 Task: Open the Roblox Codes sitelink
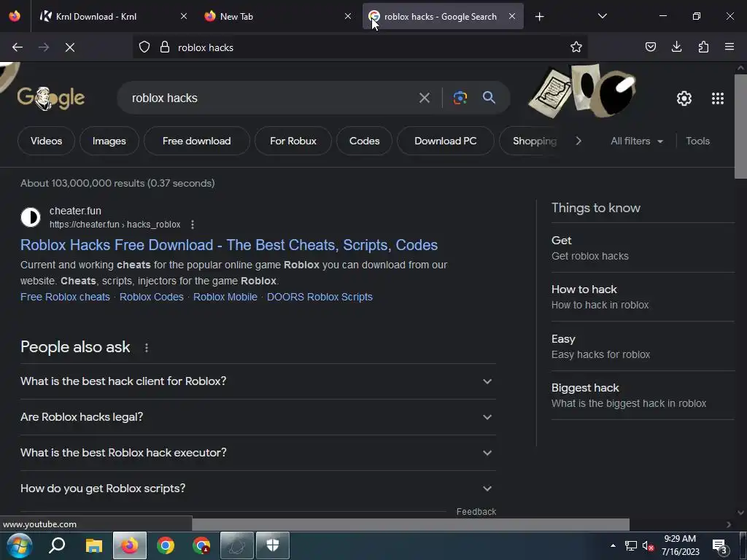(x=152, y=297)
